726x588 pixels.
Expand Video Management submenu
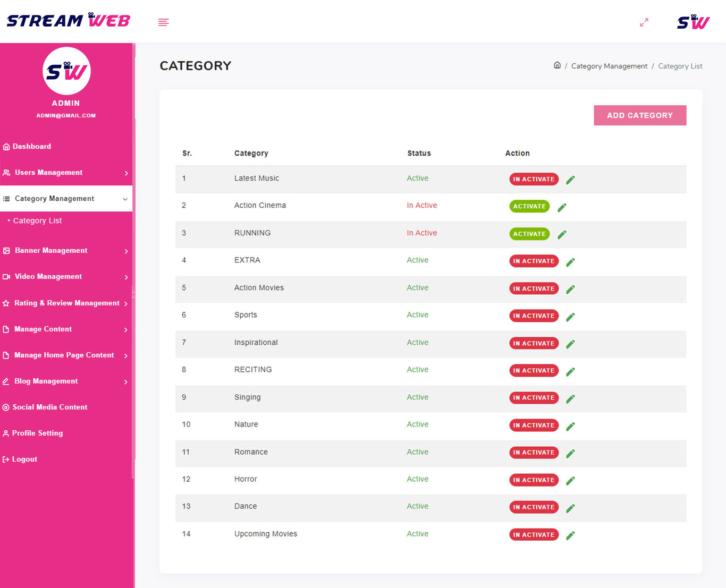point(66,277)
